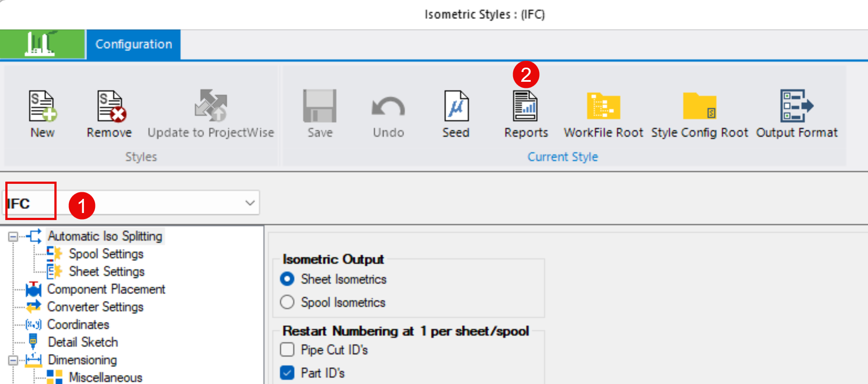
Task: Open the IFC style dropdown
Action: [x=250, y=203]
